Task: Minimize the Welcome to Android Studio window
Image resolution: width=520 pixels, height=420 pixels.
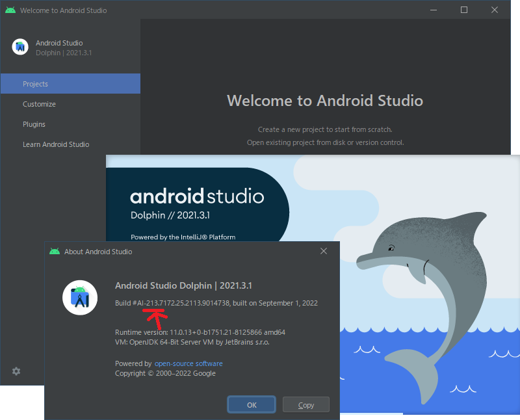Action: point(432,10)
